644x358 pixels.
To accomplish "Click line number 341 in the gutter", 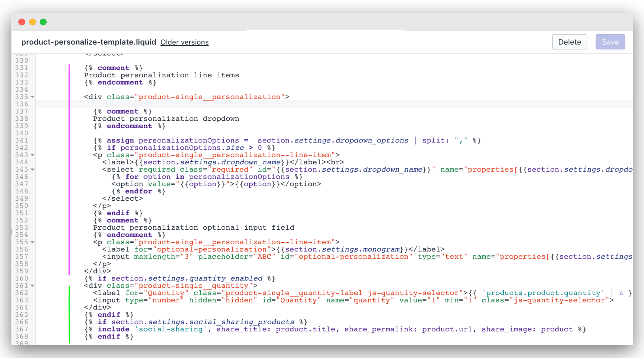I will pos(22,140).
